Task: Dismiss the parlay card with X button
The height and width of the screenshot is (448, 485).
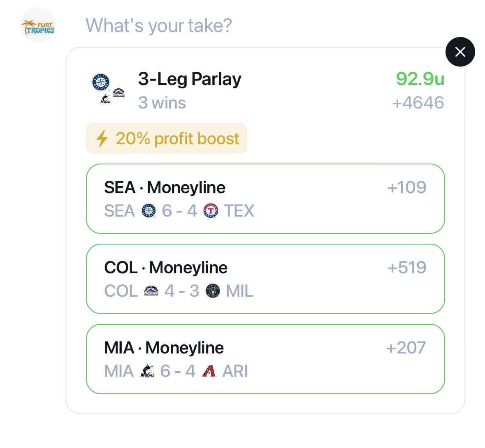Action: point(460,52)
